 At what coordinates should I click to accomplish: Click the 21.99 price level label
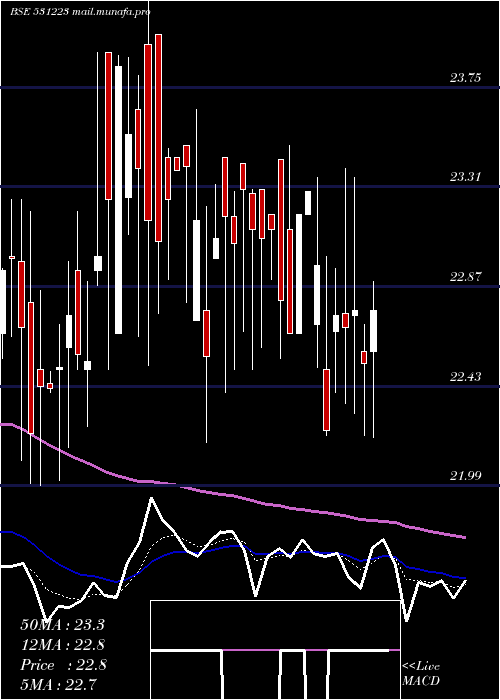[465, 476]
